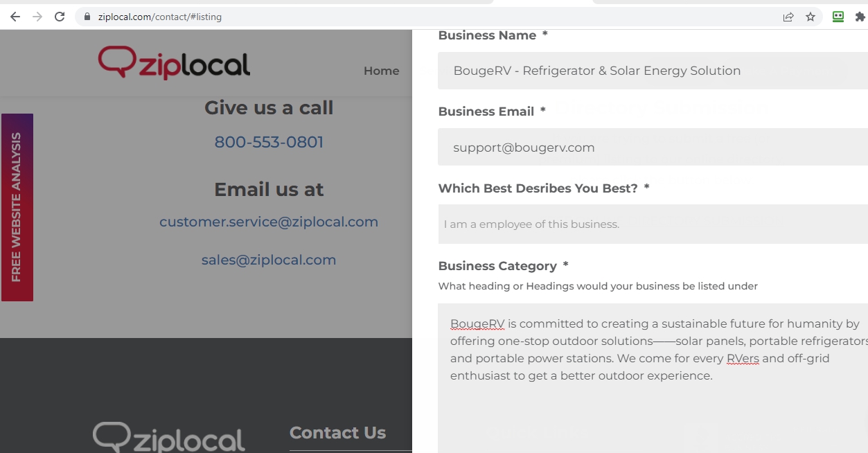
Task: Click the browser address bar URL
Action: (x=160, y=17)
